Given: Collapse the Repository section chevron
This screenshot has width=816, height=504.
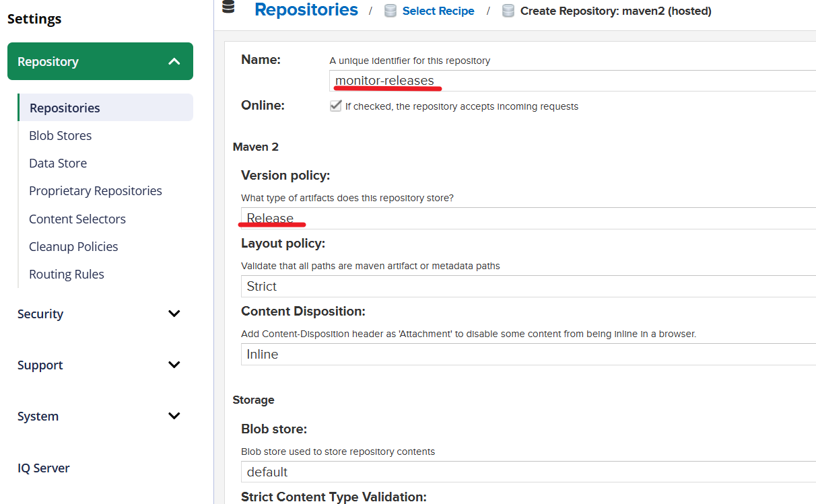Looking at the screenshot, I should click(174, 61).
